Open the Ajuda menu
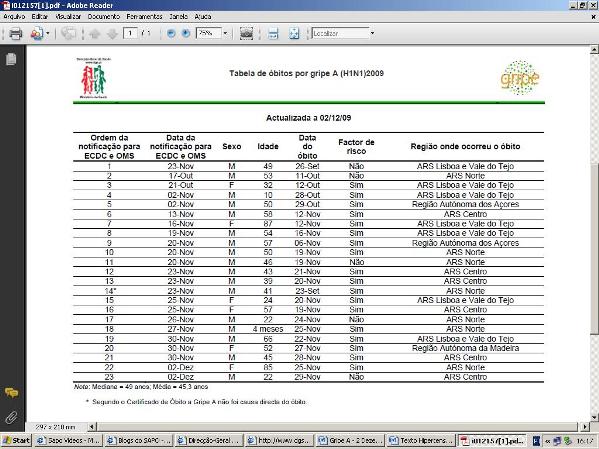 (202, 16)
